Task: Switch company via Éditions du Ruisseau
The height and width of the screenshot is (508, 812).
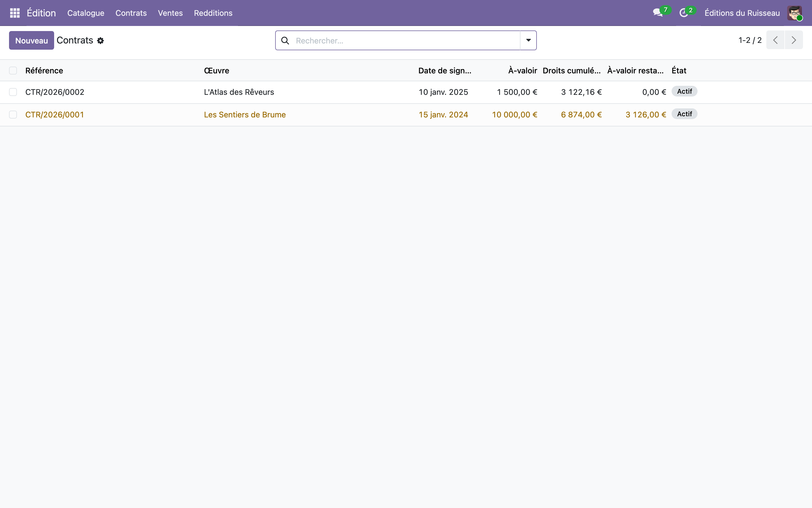Action: [742, 13]
